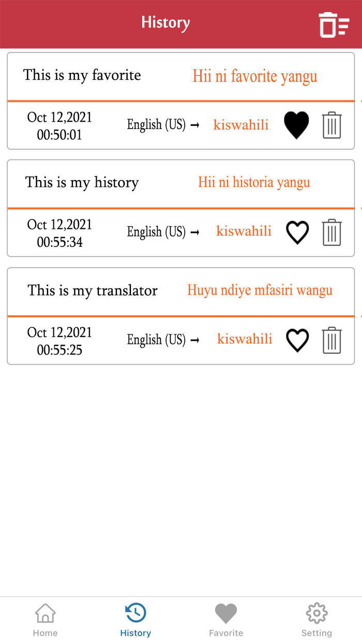This screenshot has width=362, height=644.
Task: Favorite the "This is my history" entry
Action: tap(297, 232)
